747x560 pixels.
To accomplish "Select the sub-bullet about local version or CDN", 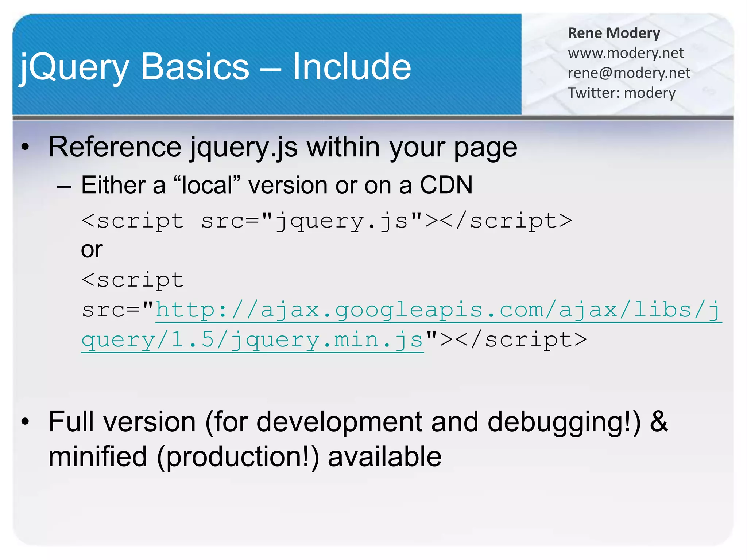I will [276, 185].
